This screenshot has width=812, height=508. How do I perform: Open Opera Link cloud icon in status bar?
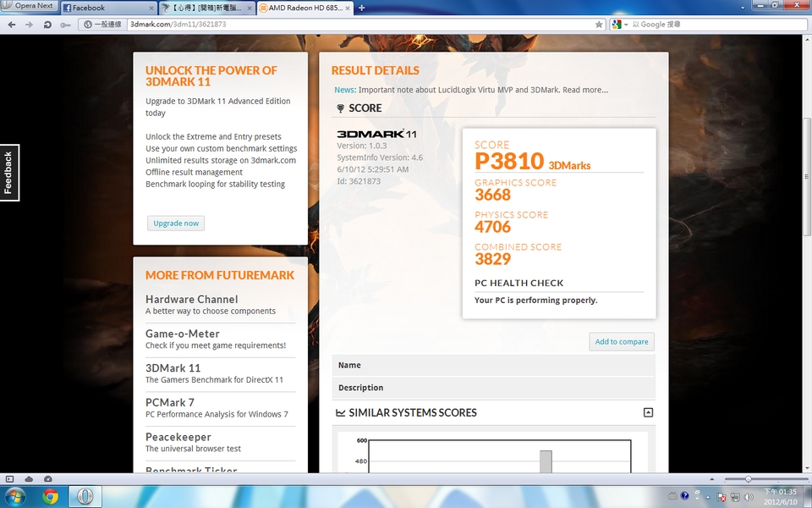[x=29, y=479]
